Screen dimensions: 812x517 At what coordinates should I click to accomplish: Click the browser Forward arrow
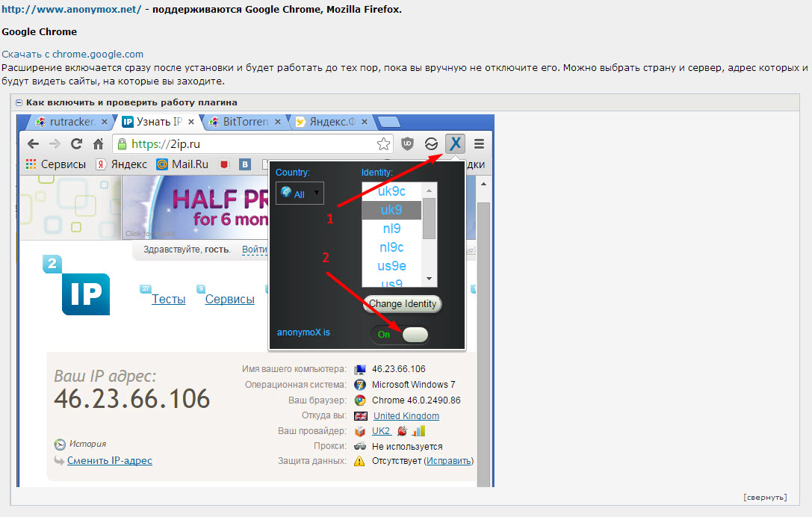(x=55, y=143)
